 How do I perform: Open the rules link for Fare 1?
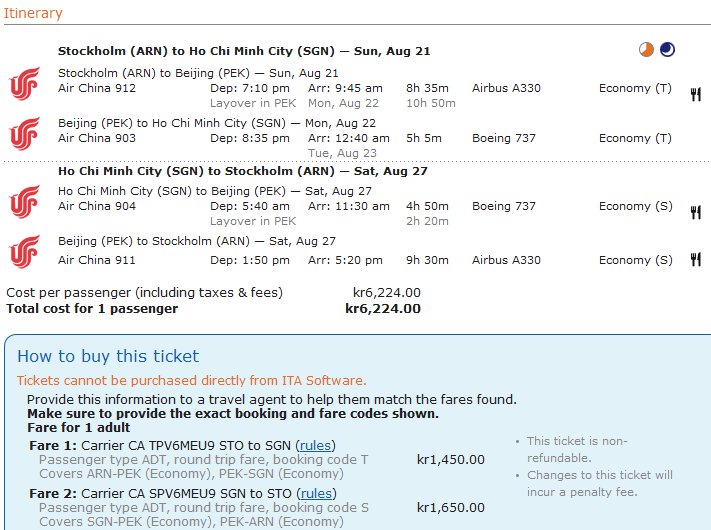pos(315,446)
